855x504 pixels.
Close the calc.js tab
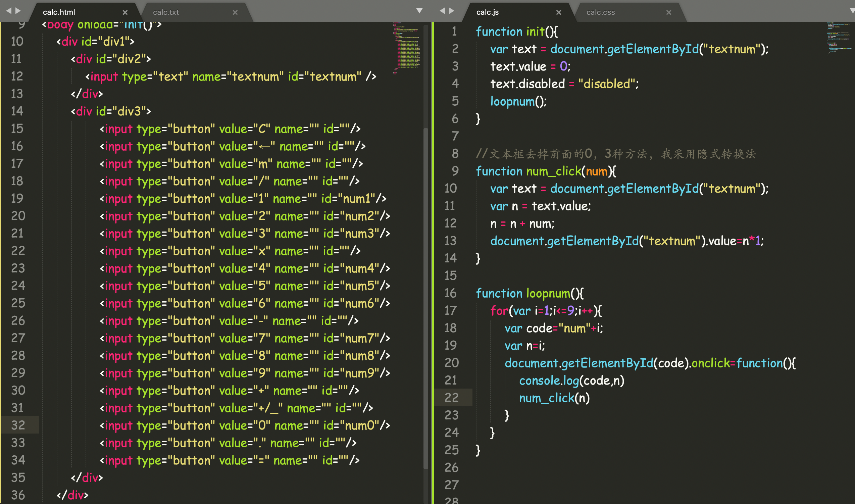point(559,12)
